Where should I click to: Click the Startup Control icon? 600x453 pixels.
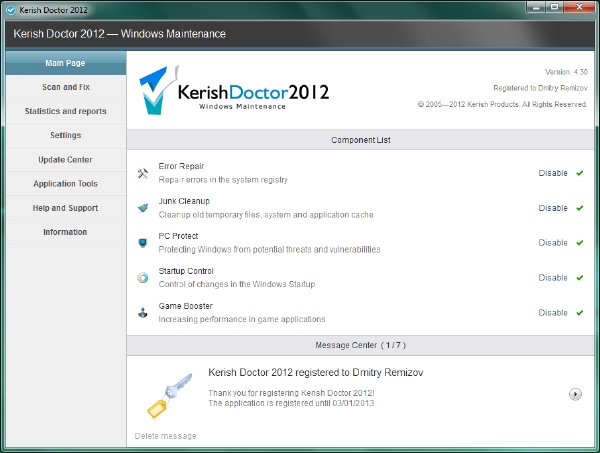click(x=143, y=278)
